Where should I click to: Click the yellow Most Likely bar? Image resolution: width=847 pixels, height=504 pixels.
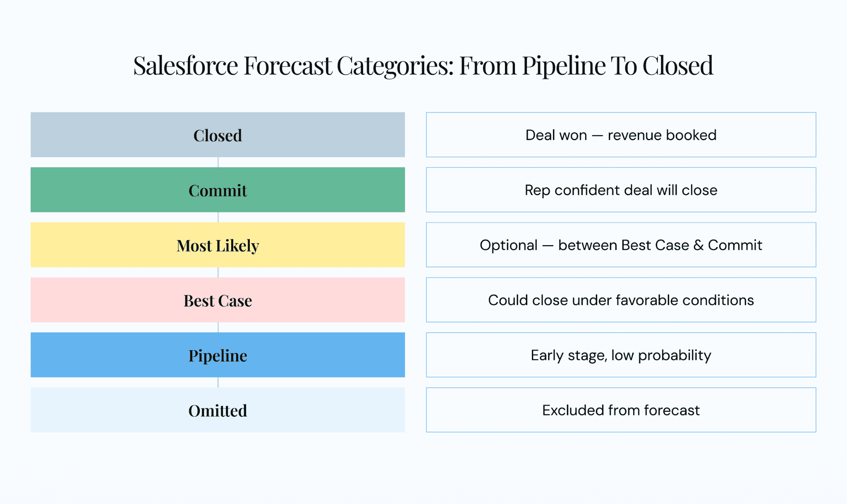click(218, 245)
